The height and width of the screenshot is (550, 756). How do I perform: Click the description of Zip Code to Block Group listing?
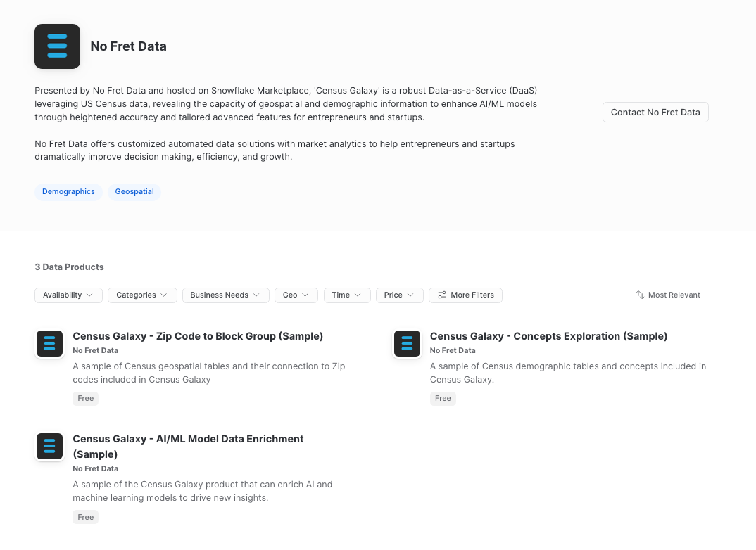pos(209,373)
